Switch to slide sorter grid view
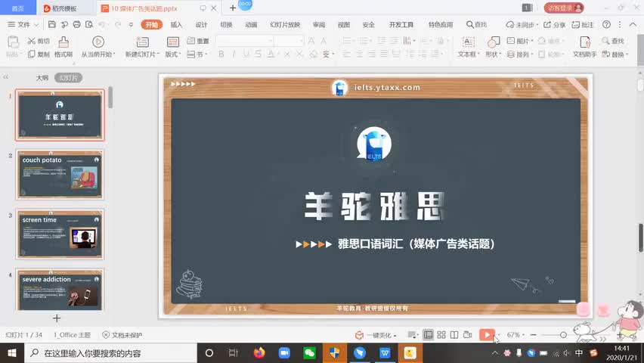The height and width of the screenshot is (363, 644). [x=441, y=334]
